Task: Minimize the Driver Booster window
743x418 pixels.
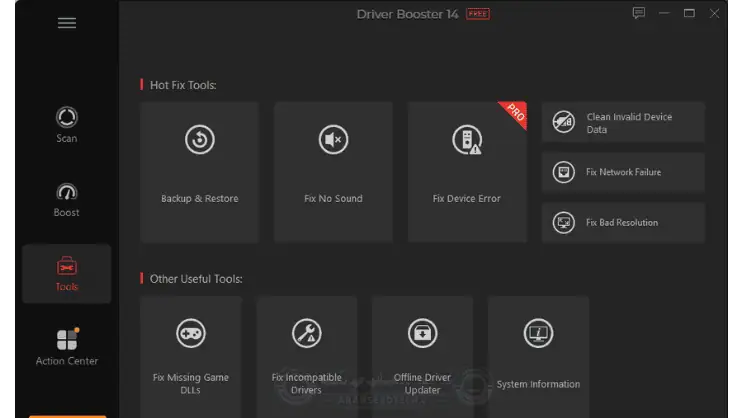Action: click(664, 13)
